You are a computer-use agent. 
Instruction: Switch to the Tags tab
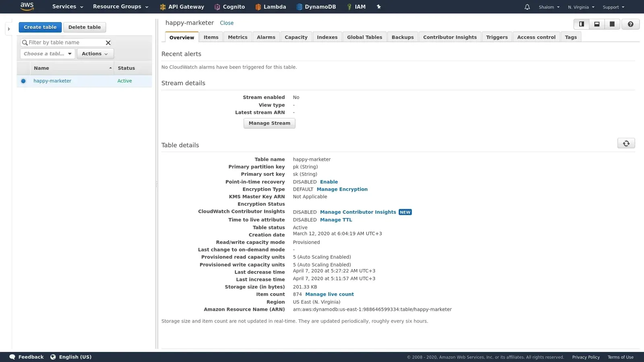[x=571, y=37]
